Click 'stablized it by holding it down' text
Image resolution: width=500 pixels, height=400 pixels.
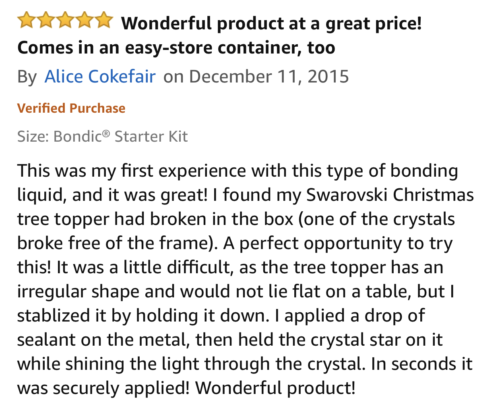click(x=142, y=316)
